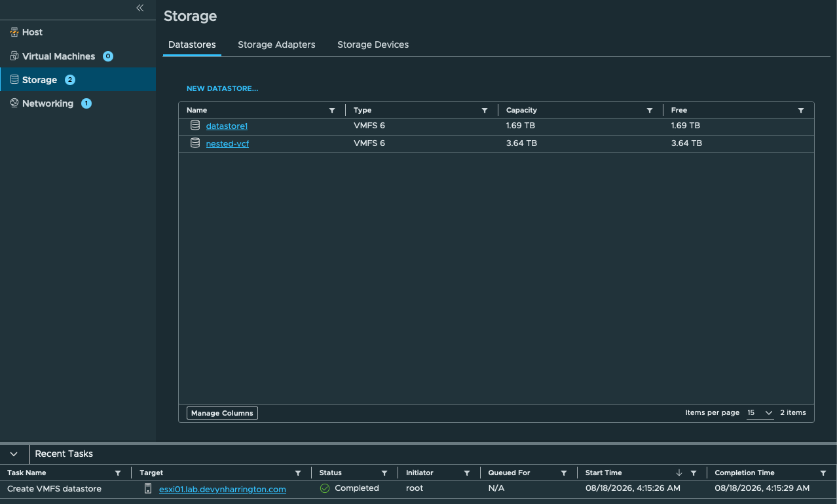Select Storage in the sidebar

click(78, 80)
